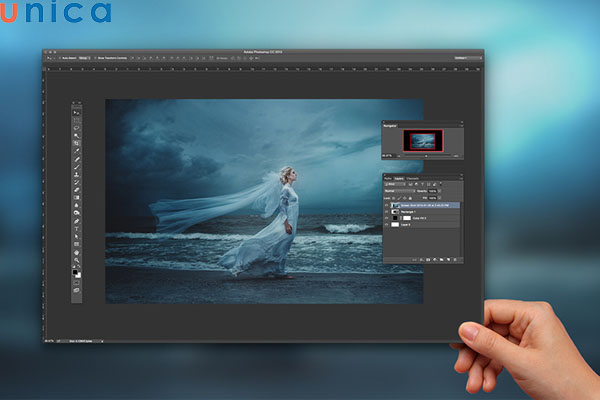Select the Dodge tool
Viewport: 600px width, 400px height.
pos(77,213)
